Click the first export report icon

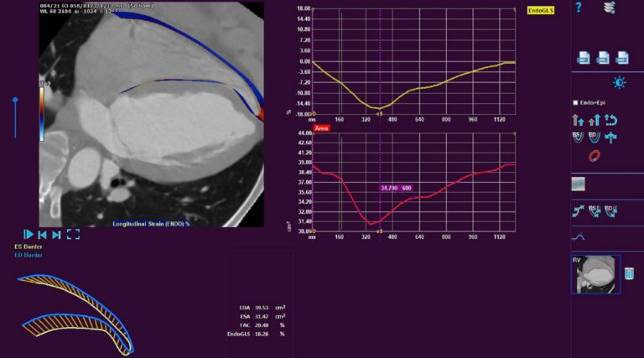[583, 58]
